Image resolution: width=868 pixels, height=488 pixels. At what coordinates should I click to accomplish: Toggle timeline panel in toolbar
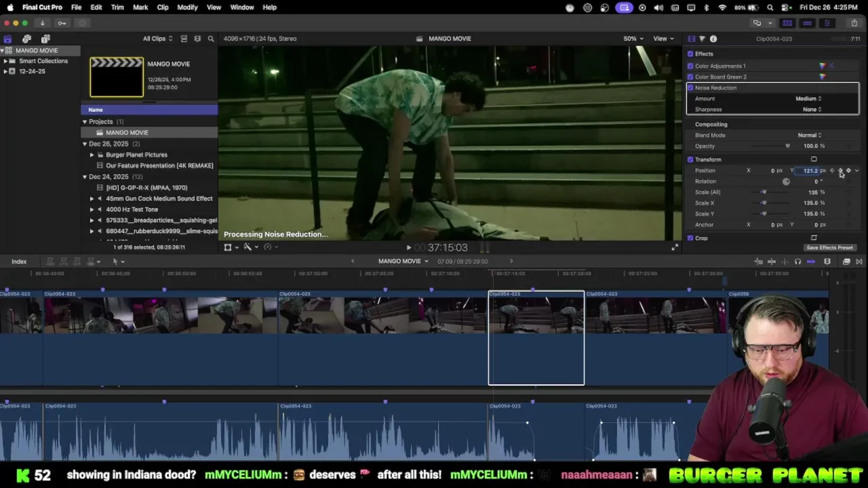(807, 23)
